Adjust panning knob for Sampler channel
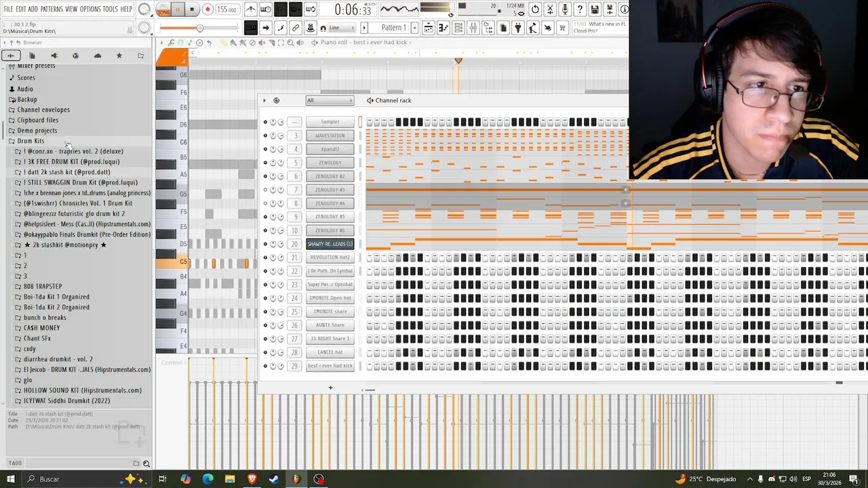The image size is (868, 488). click(x=273, y=122)
